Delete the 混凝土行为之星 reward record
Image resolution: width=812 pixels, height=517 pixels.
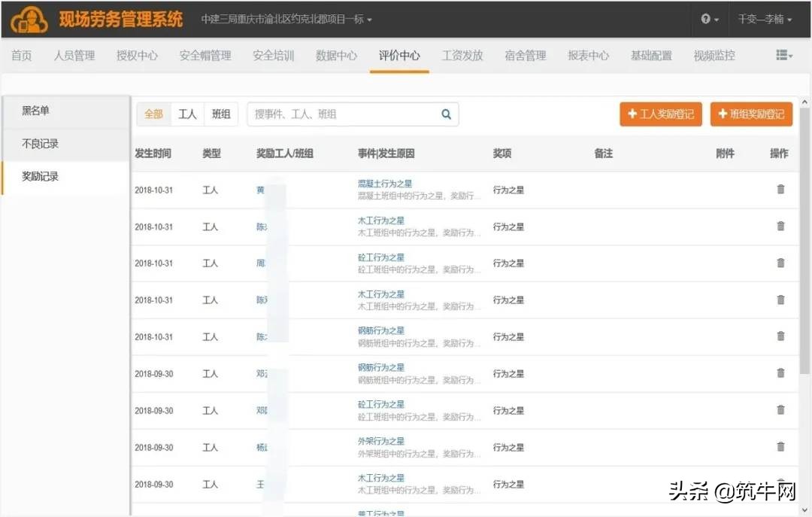point(780,190)
